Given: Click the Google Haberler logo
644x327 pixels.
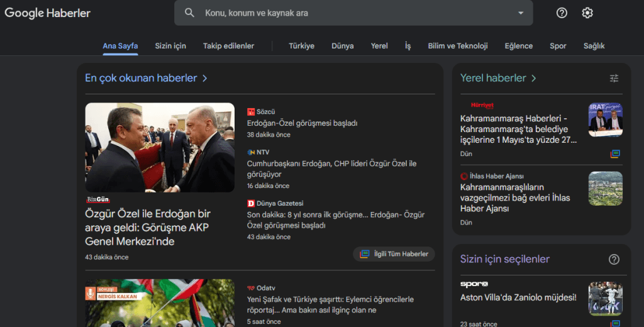Looking at the screenshot, I should pyautogui.click(x=47, y=13).
